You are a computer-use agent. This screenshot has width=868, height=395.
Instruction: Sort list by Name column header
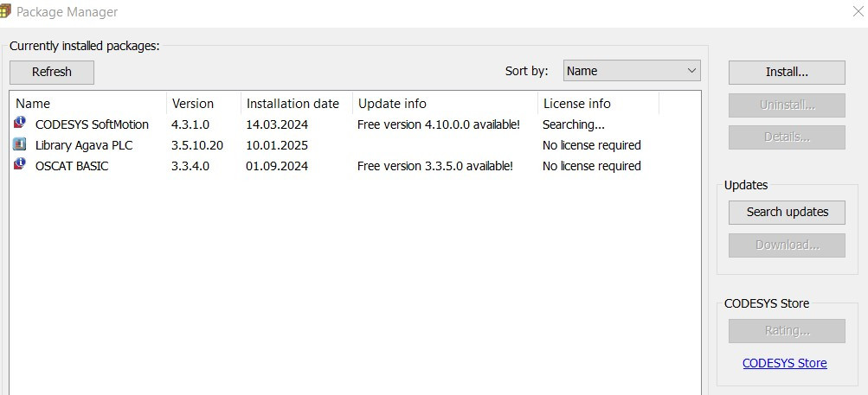click(33, 104)
